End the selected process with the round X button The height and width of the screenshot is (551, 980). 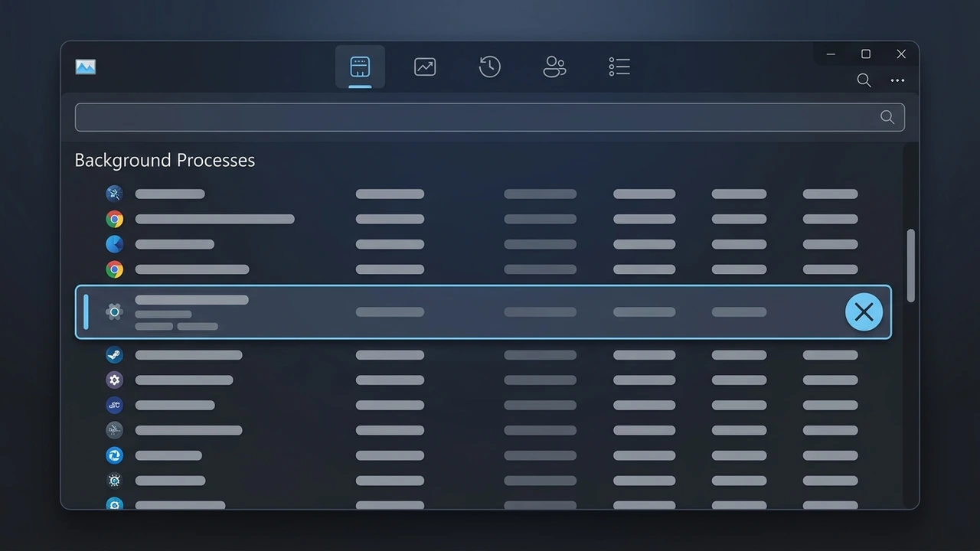(x=864, y=312)
